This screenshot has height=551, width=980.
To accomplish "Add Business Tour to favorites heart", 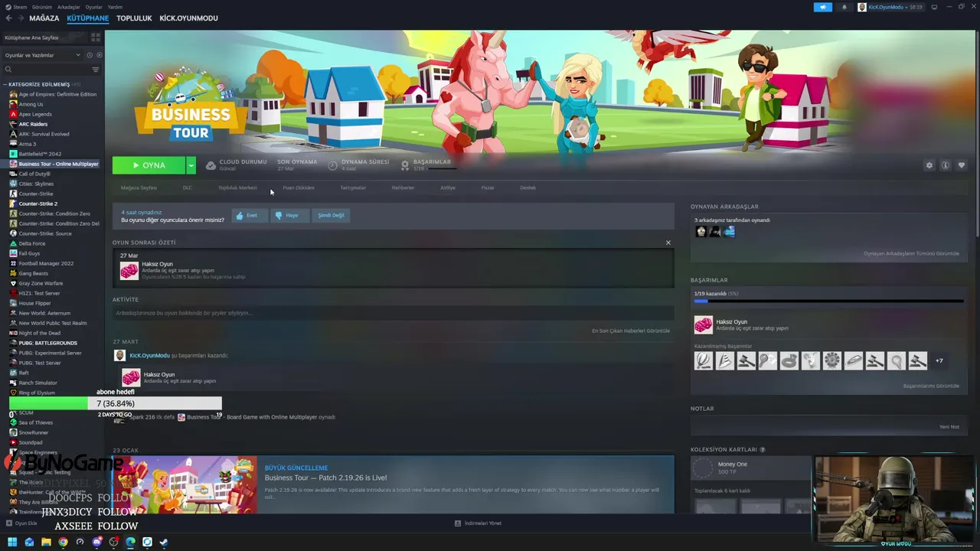I will pyautogui.click(x=962, y=165).
